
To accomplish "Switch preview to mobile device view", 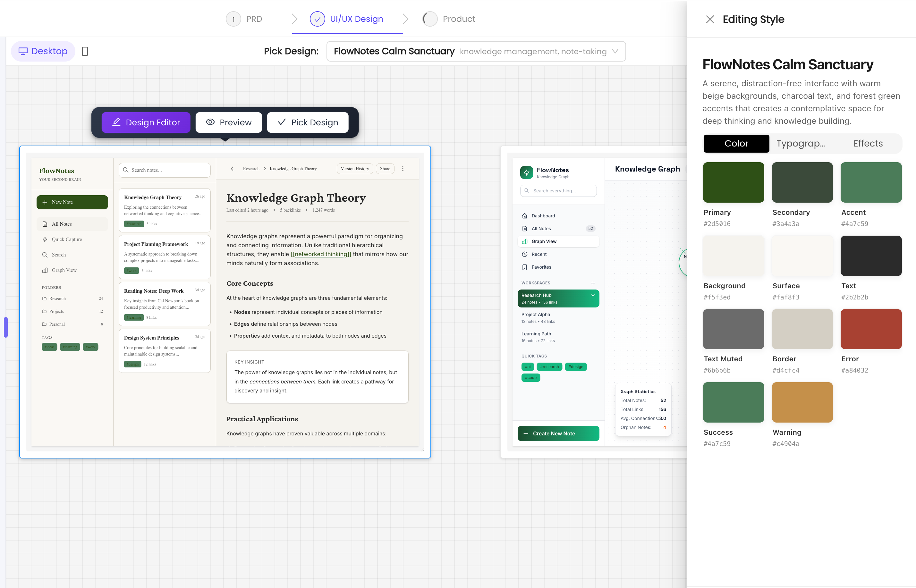I will [x=85, y=51].
